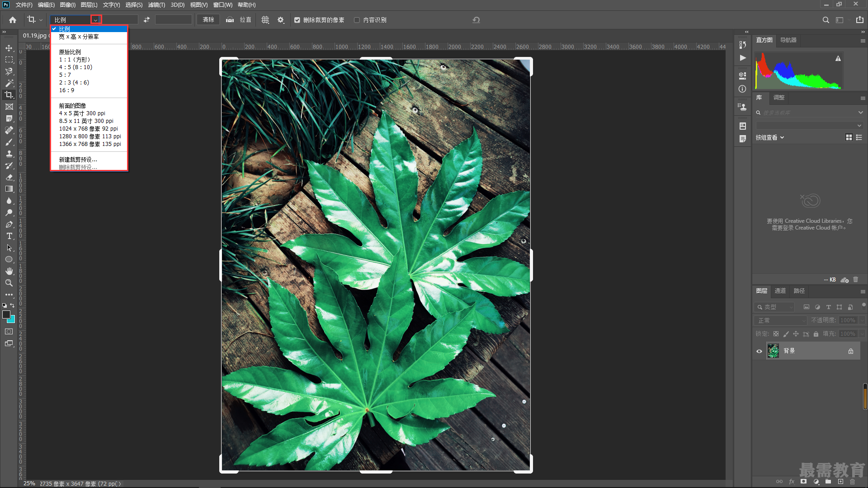Select the Blur tool
This screenshot has height=488, width=868.
9,201
